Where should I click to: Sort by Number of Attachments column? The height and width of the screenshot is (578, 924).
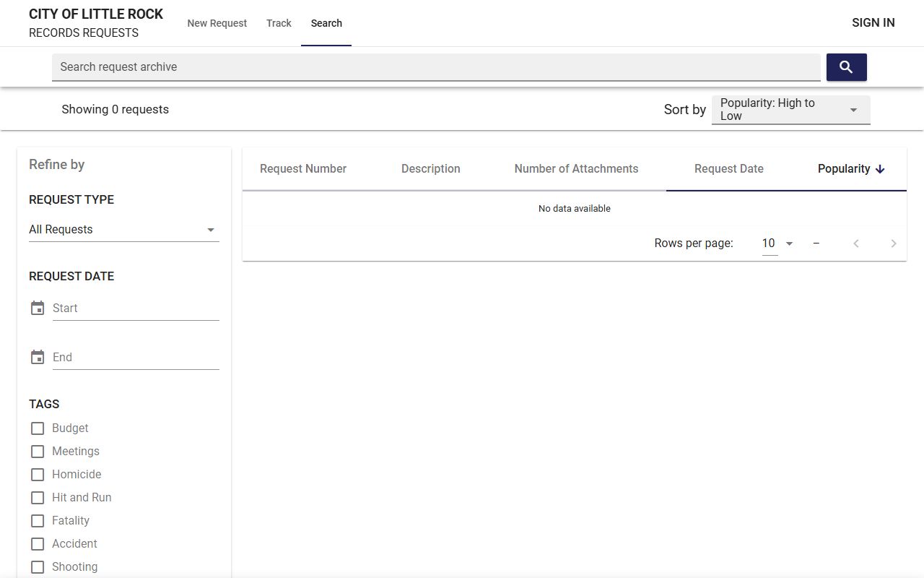pos(576,169)
